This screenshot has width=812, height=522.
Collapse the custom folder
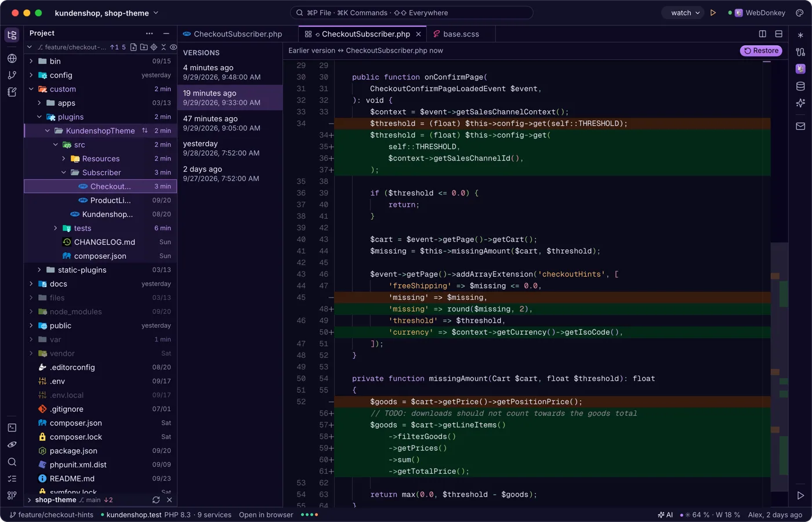click(31, 89)
